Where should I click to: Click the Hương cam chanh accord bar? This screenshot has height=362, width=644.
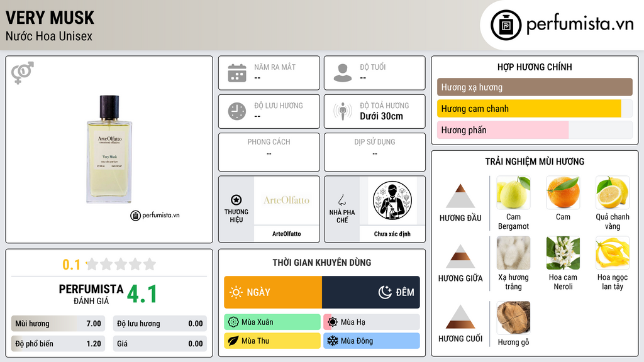(x=535, y=108)
